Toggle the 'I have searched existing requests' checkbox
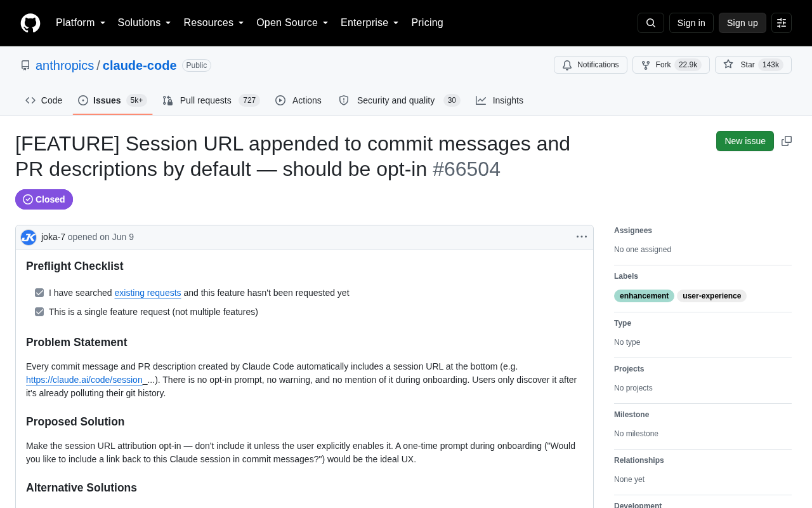This screenshot has height=508, width=812. click(x=39, y=293)
